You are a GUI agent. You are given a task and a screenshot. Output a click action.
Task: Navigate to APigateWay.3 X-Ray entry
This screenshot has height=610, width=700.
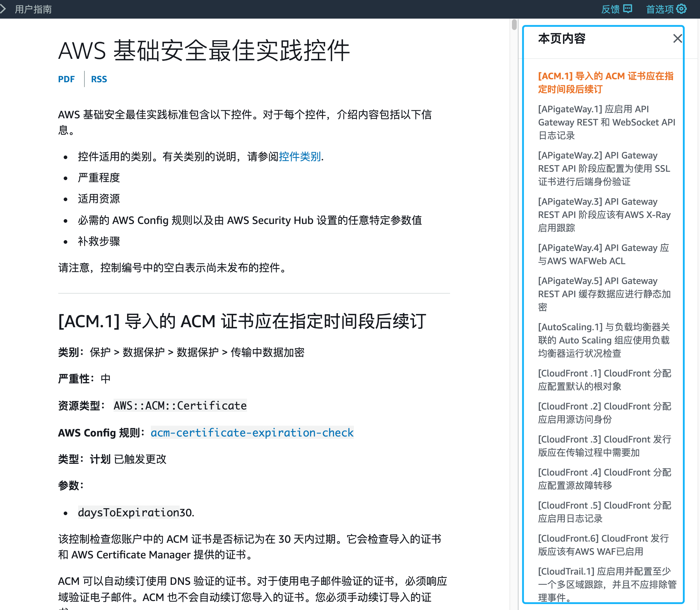tap(604, 215)
